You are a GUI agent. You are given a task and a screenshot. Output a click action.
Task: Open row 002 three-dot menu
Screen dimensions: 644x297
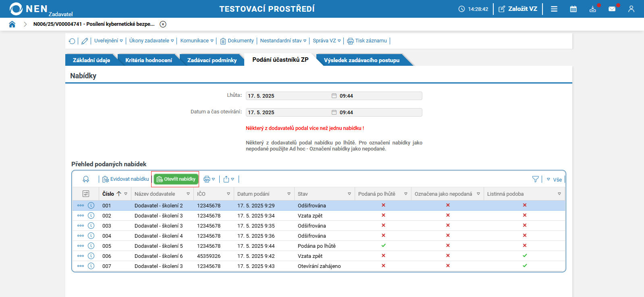click(x=81, y=215)
